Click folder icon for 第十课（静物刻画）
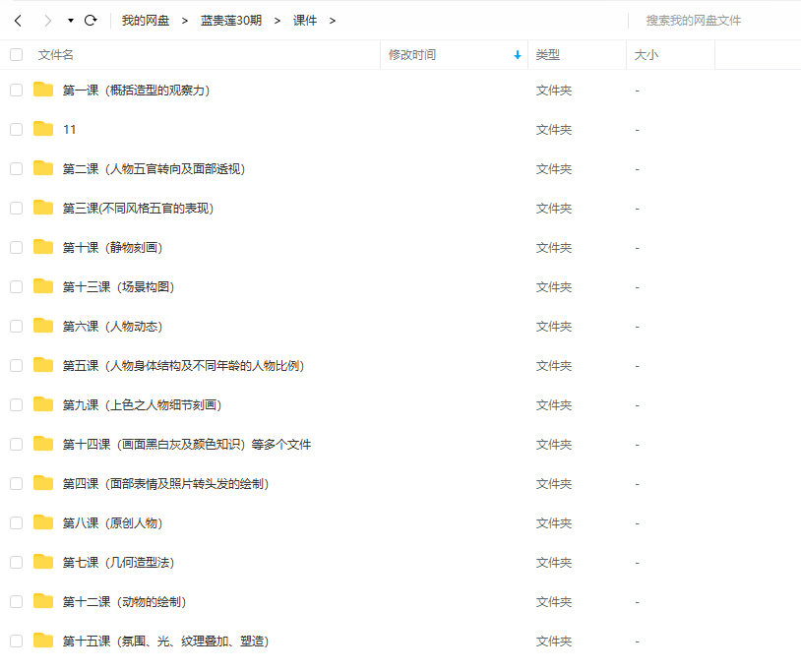Viewport: 801px width, 672px height. coord(42,247)
